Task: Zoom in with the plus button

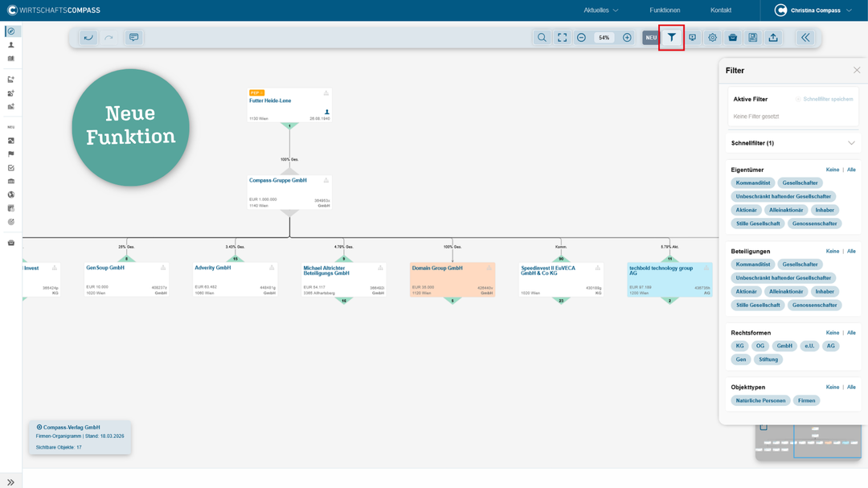Action: point(627,38)
